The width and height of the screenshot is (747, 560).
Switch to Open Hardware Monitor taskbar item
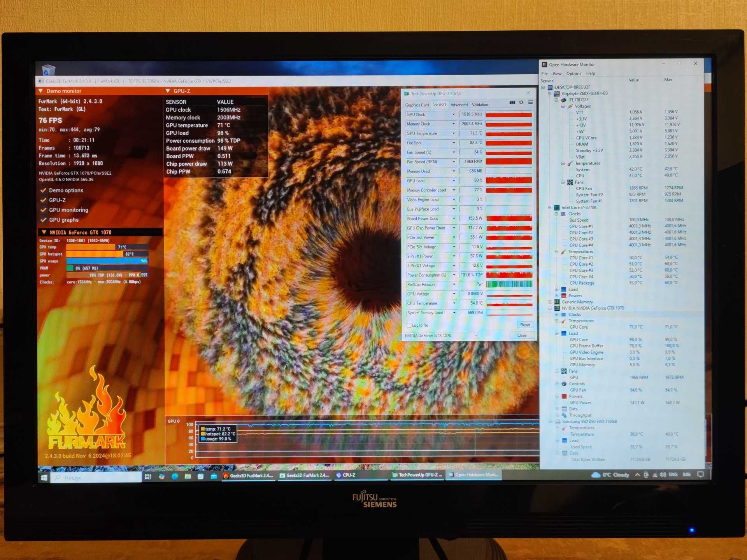(473, 475)
